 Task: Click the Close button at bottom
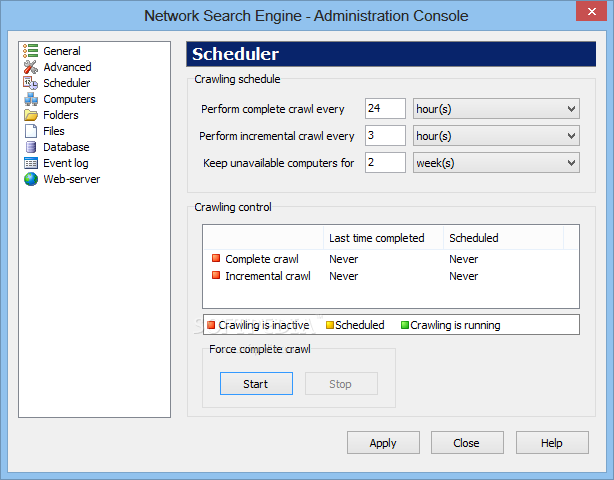[x=467, y=443]
